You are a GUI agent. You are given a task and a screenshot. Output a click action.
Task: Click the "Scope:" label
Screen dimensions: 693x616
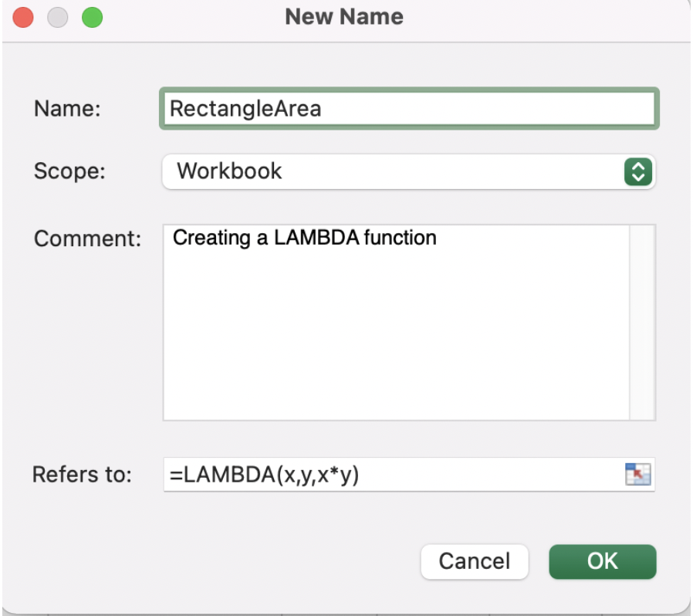[x=69, y=171]
